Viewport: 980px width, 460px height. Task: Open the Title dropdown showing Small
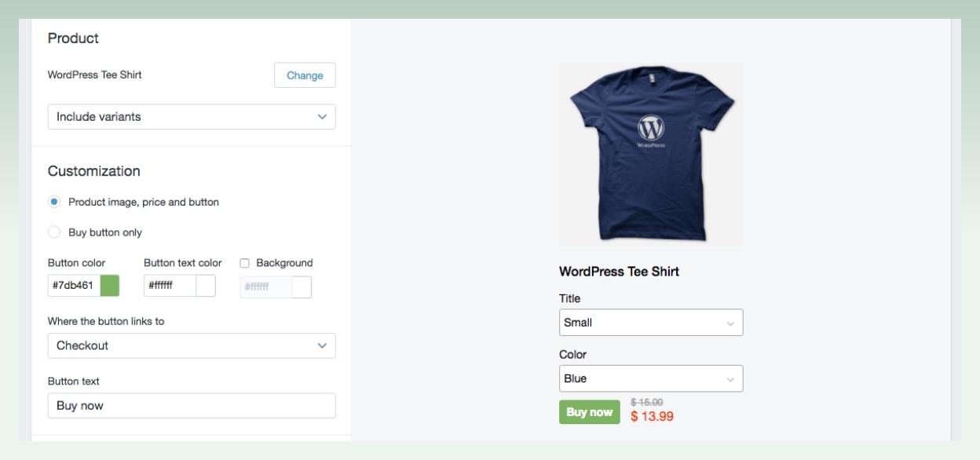click(650, 322)
